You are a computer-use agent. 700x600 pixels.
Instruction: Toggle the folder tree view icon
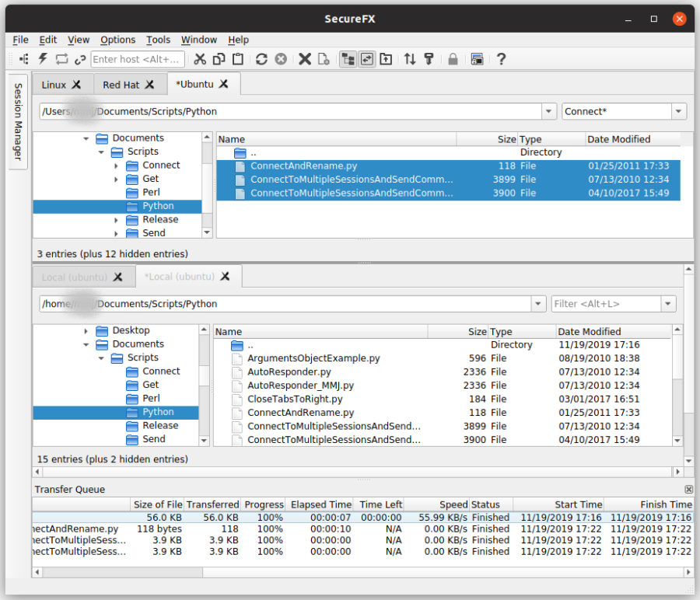coord(348,59)
